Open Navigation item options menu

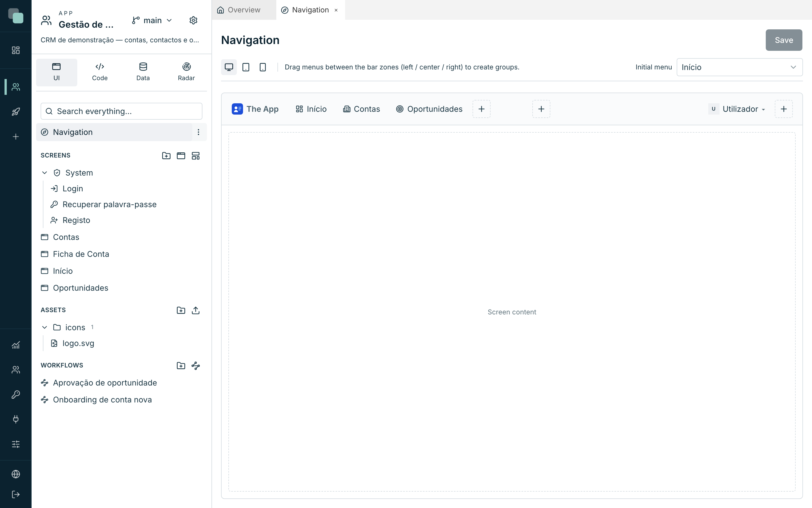[x=198, y=132]
